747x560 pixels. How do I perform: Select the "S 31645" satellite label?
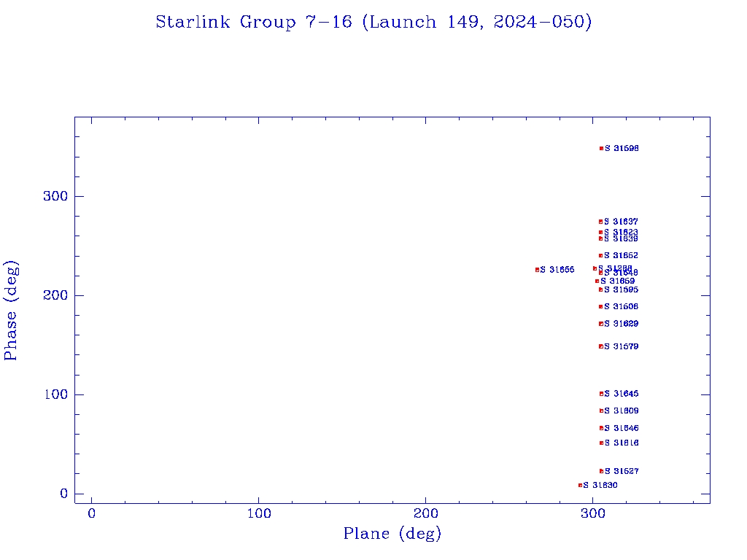tap(622, 394)
